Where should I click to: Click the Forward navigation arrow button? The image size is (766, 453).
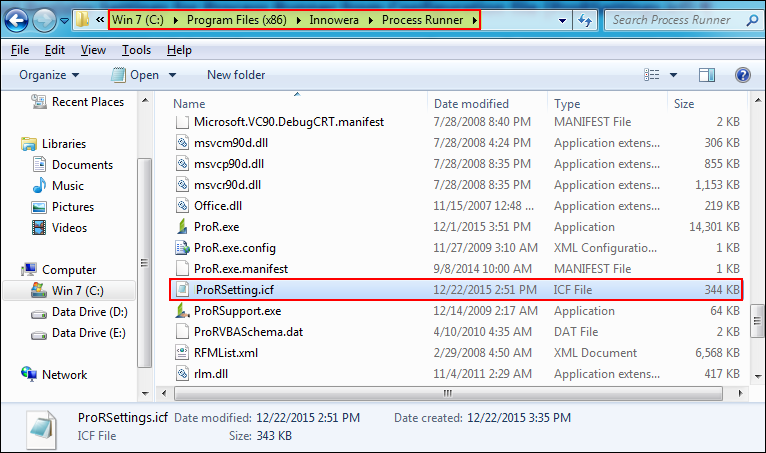44,20
